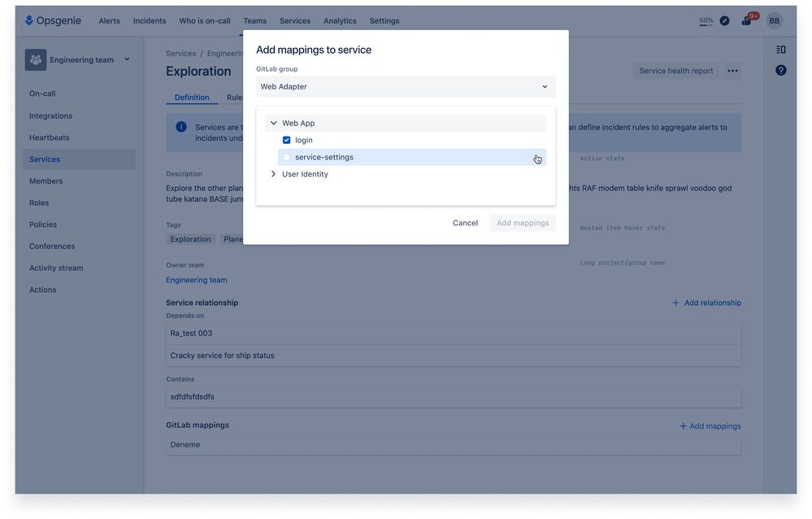The image size is (812, 519).
Task: Open the Service health report
Action: (675, 71)
